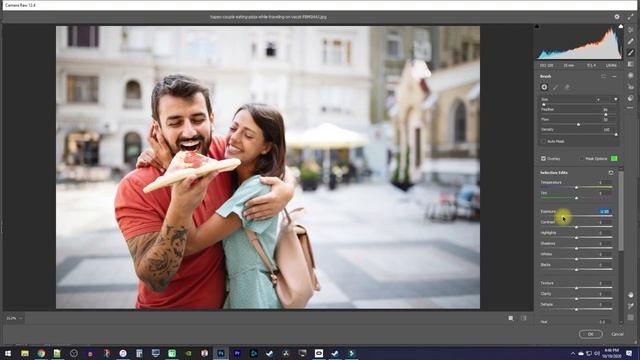Image resolution: width=640 pixels, height=360 pixels.
Task: Click the Exposure value field
Action: (x=604, y=211)
